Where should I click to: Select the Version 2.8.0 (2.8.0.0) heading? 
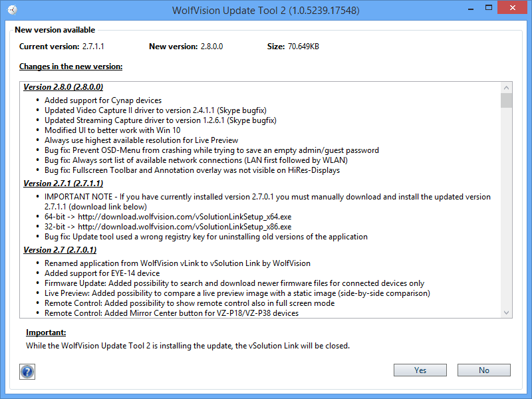point(63,87)
